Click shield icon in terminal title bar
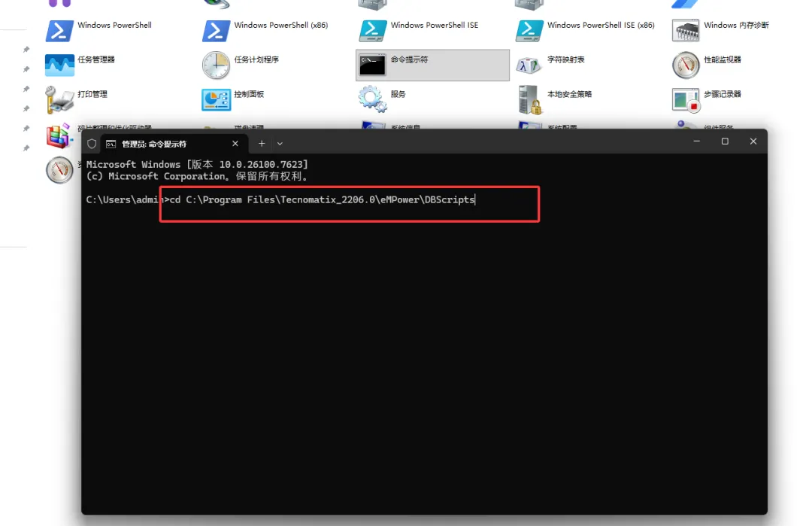This screenshot has width=812, height=526. tap(92, 144)
